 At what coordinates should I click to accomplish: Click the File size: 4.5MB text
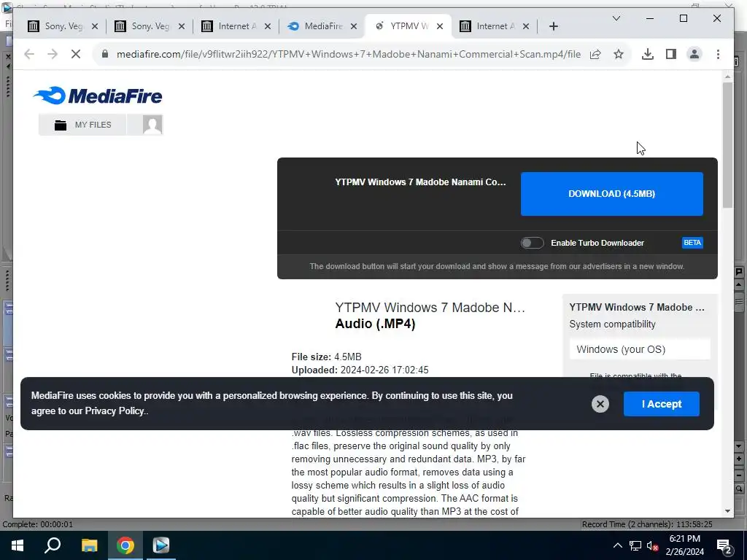pos(326,357)
